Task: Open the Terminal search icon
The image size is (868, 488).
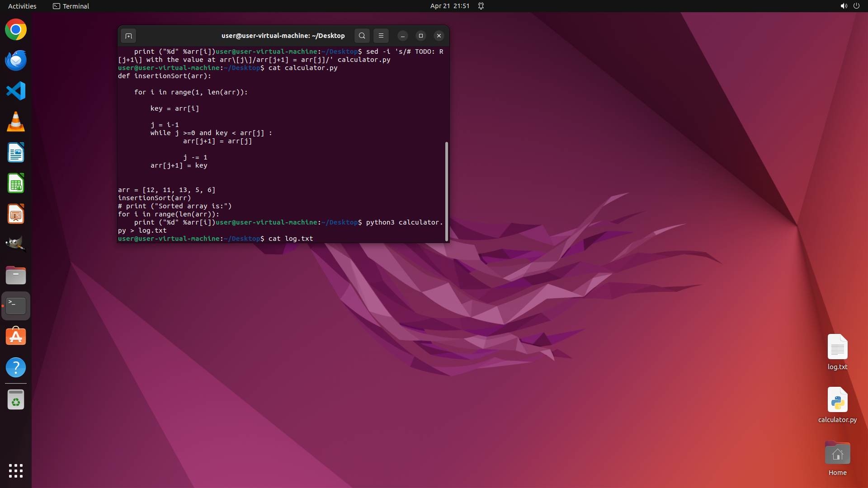Action: (x=362, y=36)
